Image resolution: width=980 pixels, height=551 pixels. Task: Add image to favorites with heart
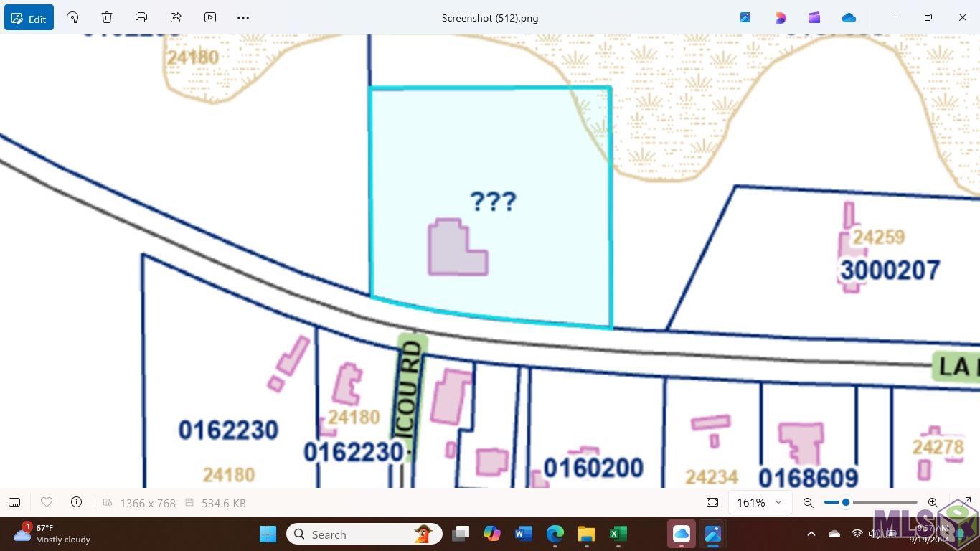[x=47, y=502]
